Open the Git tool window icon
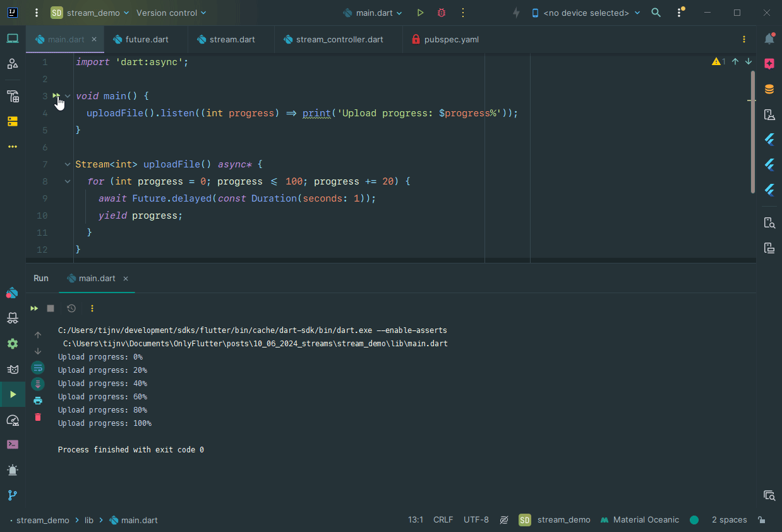 pyautogui.click(x=13, y=495)
